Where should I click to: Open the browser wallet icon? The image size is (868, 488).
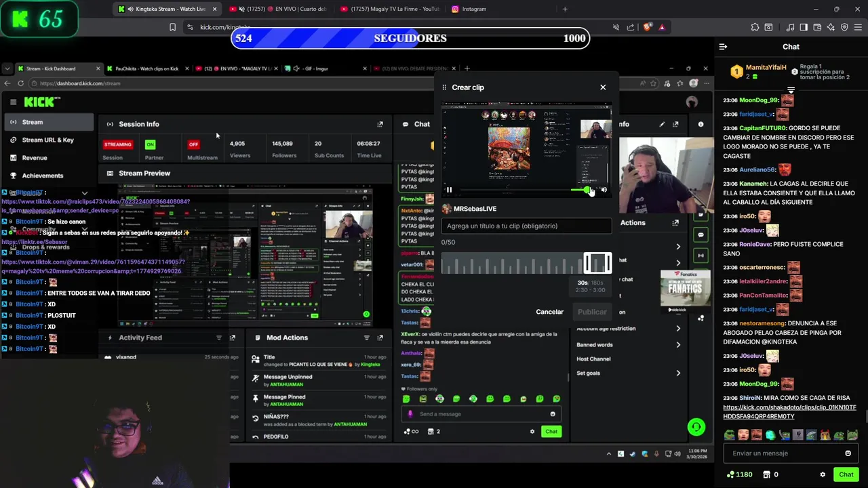tap(817, 27)
